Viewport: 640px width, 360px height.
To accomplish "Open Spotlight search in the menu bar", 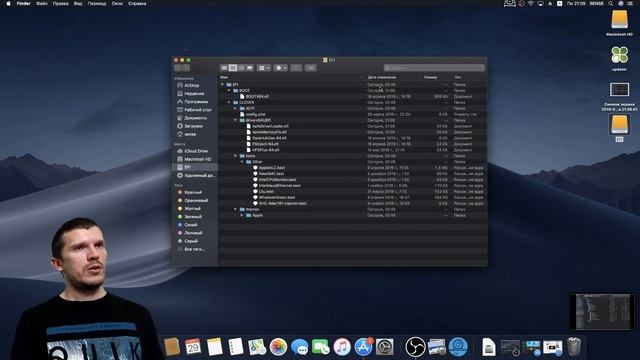I will 611,3.
